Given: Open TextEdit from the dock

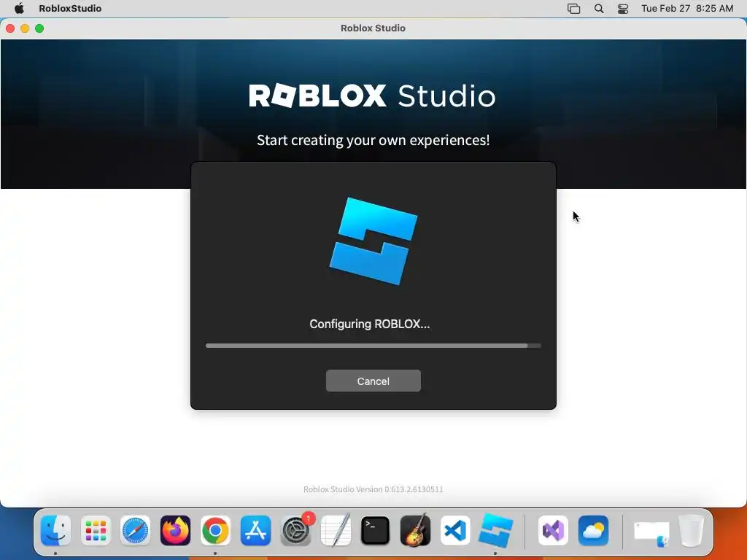Looking at the screenshot, I should 336,531.
